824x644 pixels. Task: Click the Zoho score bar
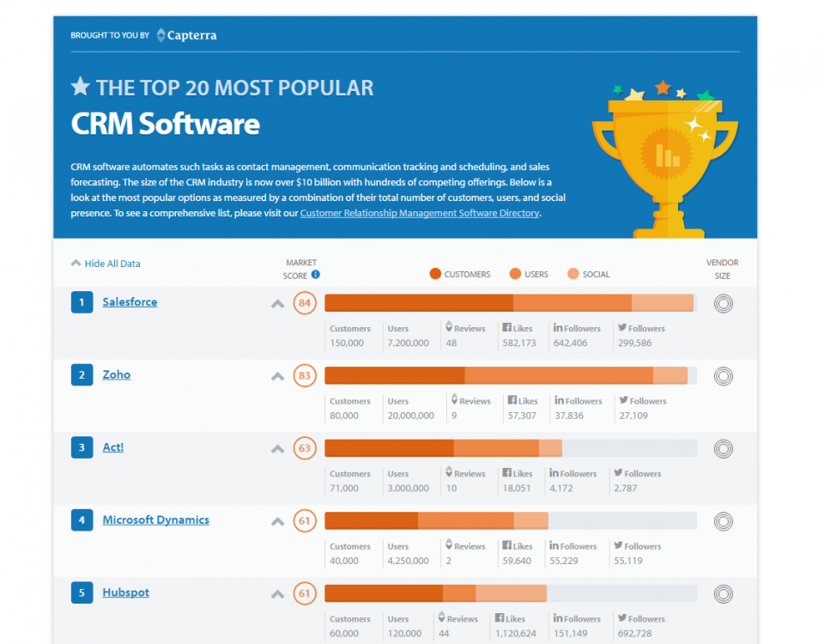pyautogui.click(x=511, y=375)
